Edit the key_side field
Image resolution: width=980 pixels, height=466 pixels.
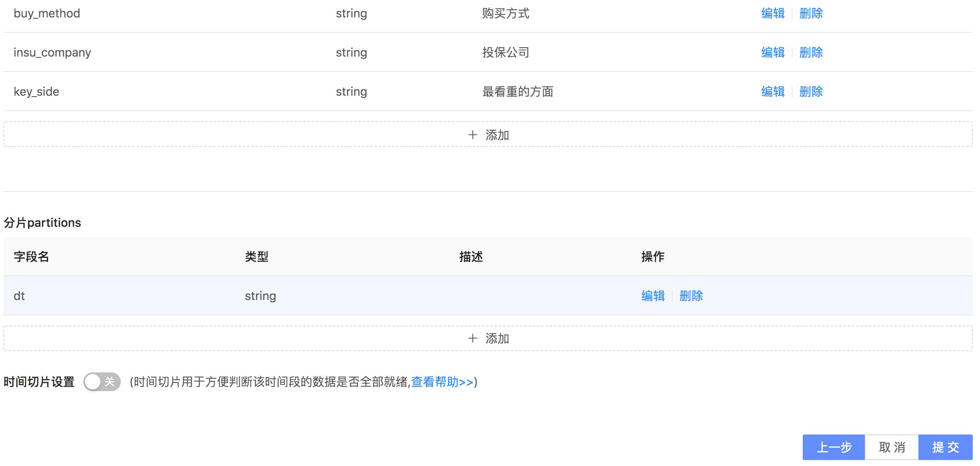pyautogui.click(x=773, y=91)
